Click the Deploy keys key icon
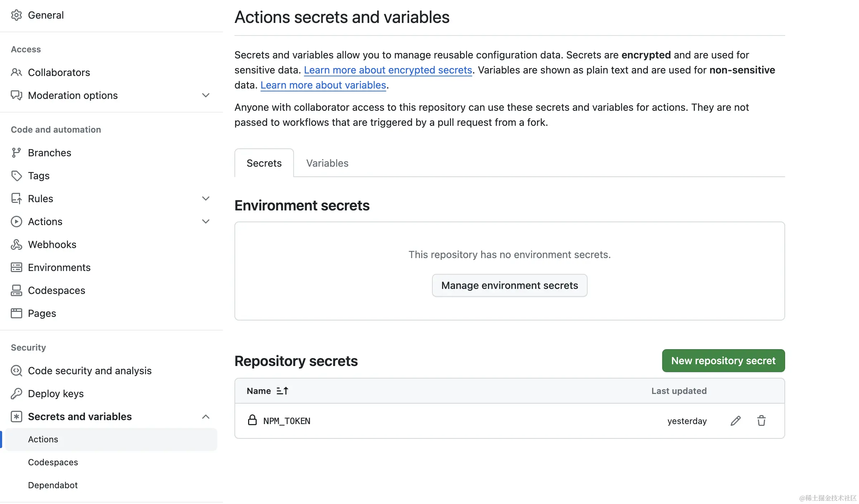 [x=16, y=394]
